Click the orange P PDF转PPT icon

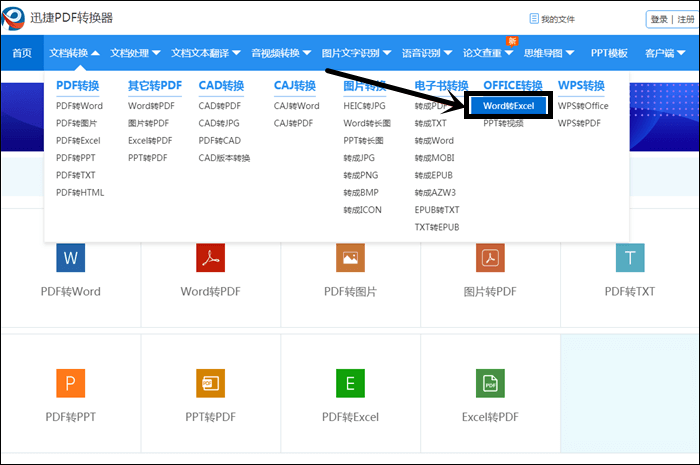pos(71,383)
